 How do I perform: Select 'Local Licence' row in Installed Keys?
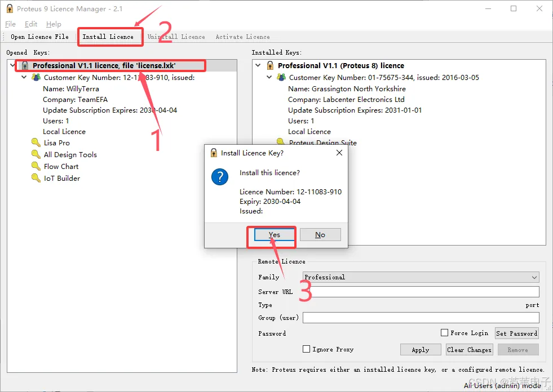point(309,131)
